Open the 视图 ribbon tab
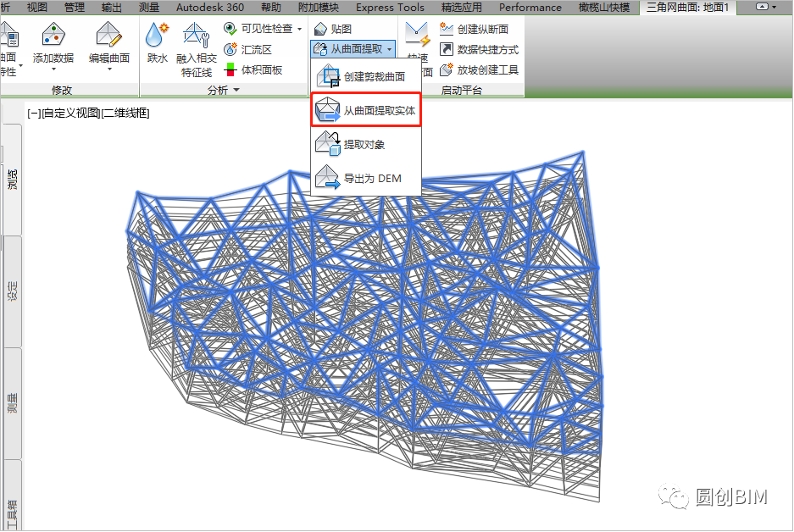Image resolution: width=794 pixels, height=532 pixels. 37,7
